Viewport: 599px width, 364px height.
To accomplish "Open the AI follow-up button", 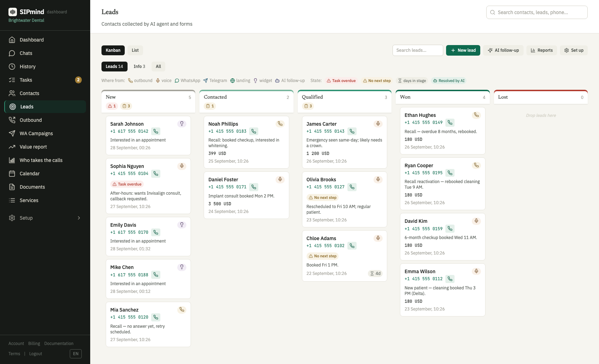I will (503, 50).
